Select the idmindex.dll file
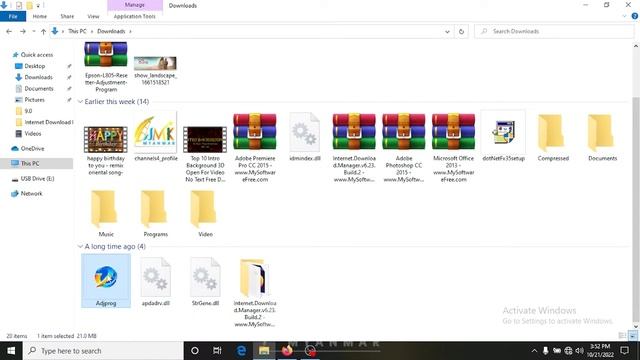The width and height of the screenshot is (640, 360). (x=304, y=138)
